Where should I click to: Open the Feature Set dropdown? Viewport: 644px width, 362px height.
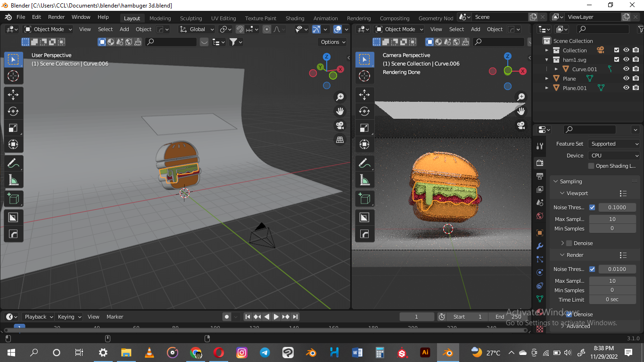[614, 144]
